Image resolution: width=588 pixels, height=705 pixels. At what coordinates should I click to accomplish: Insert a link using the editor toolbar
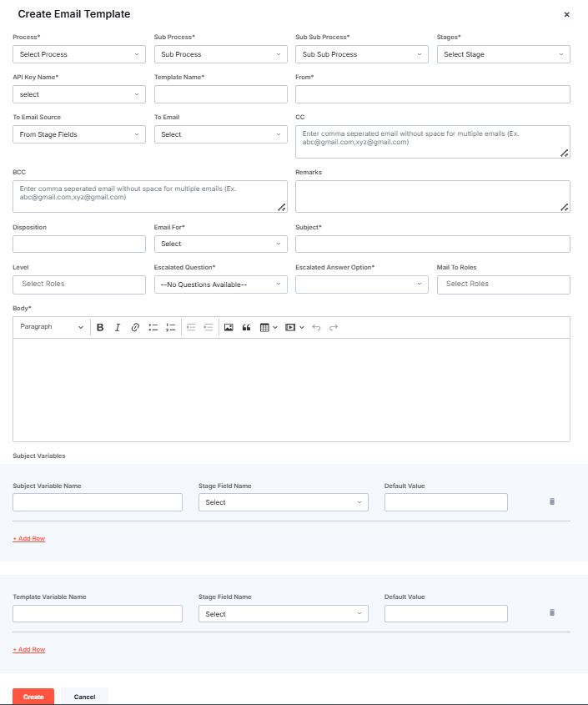135,327
